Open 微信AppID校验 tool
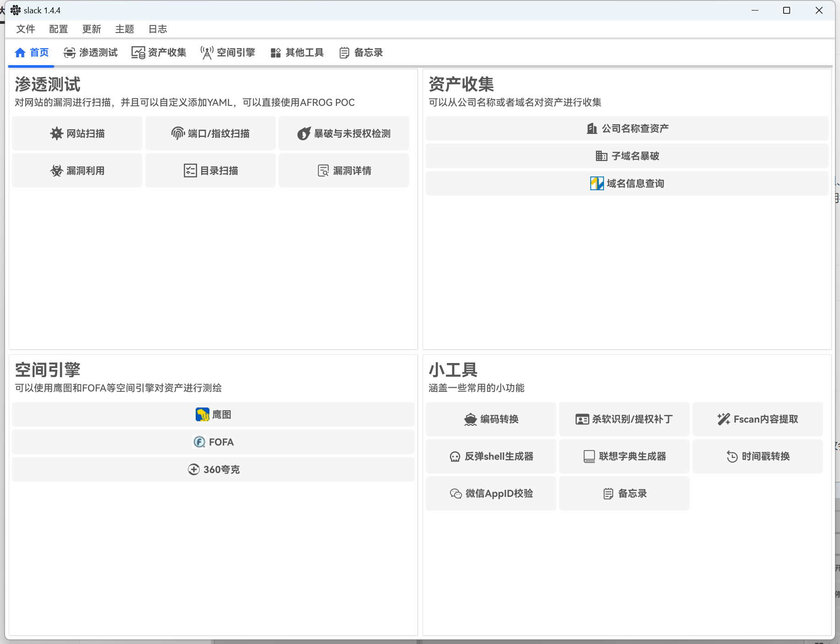Image resolution: width=840 pixels, height=644 pixels. pyautogui.click(x=491, y=494)
